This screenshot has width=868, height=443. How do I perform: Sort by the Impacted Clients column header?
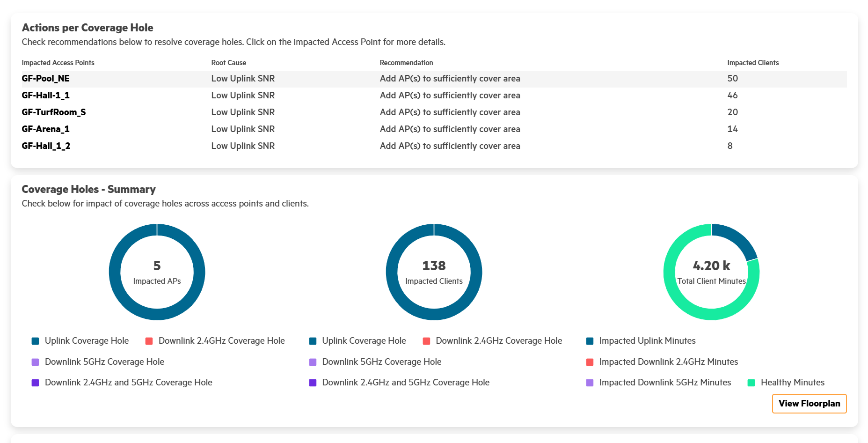[x=752, y=63]
